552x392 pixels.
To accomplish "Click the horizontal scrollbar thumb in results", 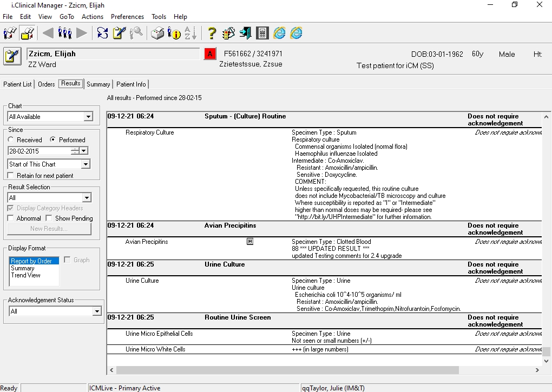I will (x=287, y=370).
